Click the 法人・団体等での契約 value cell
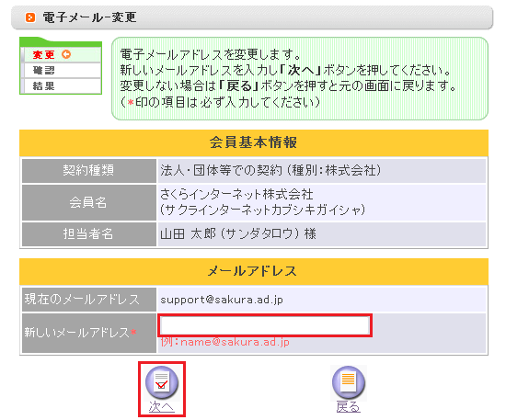Screen dimensions: 506x420 click(x=322, y=171)
